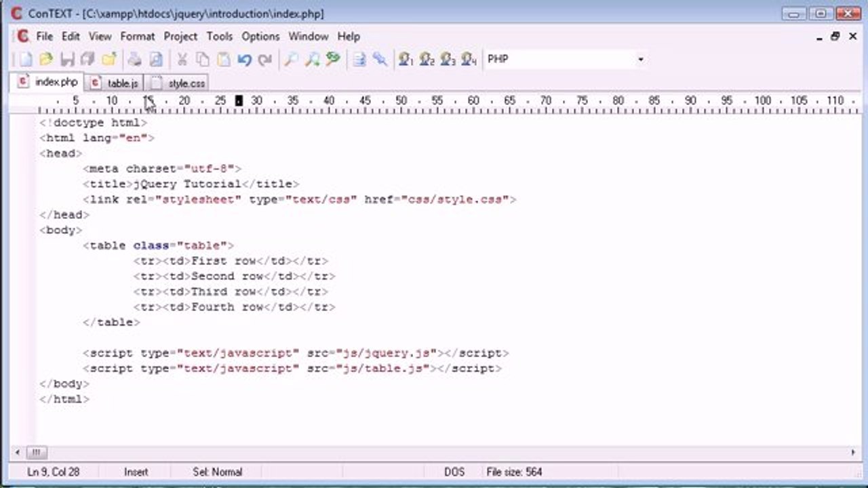Open the Edit menu
This screenshot has height=488, width=868.
[71, 37]
